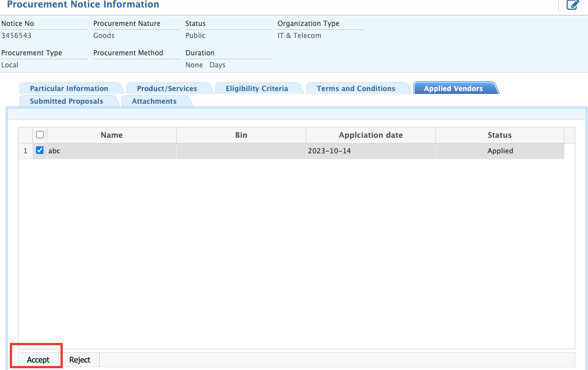Toggle the abc row selection checkbox
The image size is (588, 370).
tap(39, 150)
